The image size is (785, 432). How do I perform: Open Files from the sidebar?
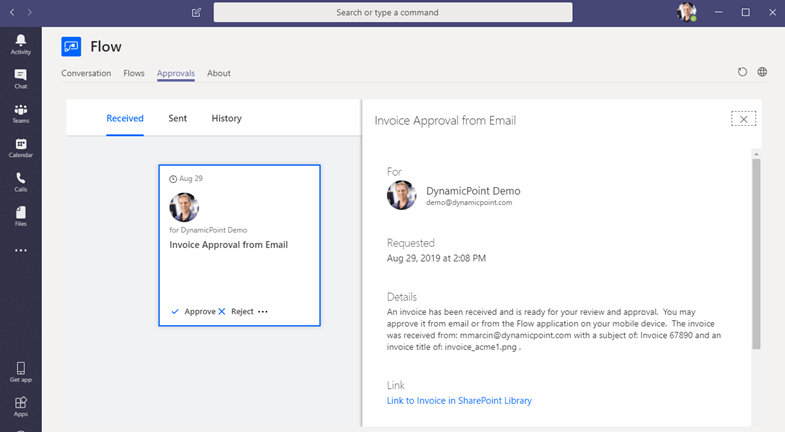[21, 216]
